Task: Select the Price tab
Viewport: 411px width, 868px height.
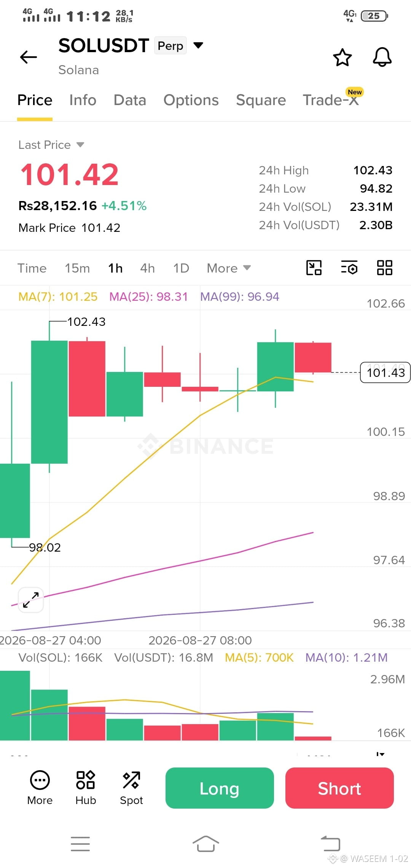Action: 35,100
